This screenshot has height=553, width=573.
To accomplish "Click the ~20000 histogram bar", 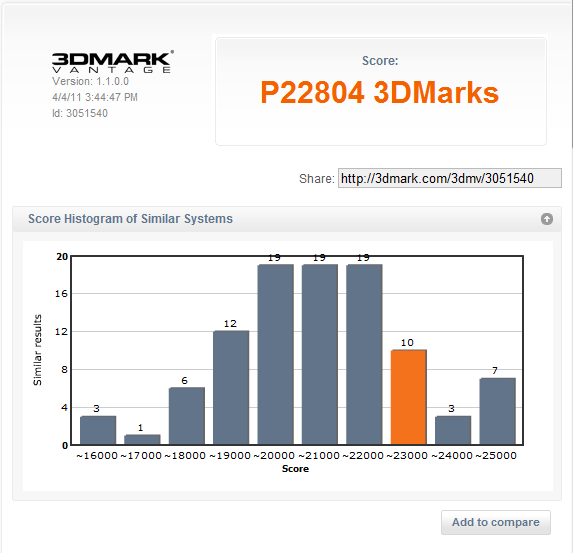I will (x=276, y=355).
